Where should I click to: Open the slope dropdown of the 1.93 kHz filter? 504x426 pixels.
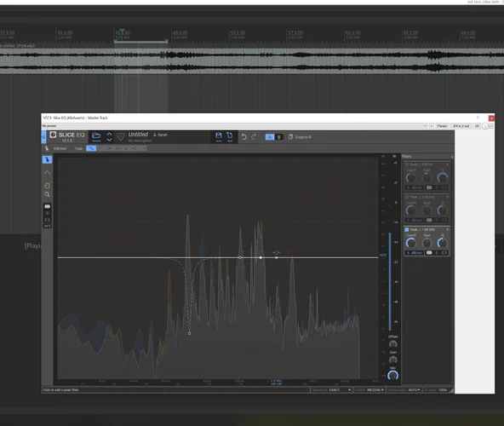point(415,252)
